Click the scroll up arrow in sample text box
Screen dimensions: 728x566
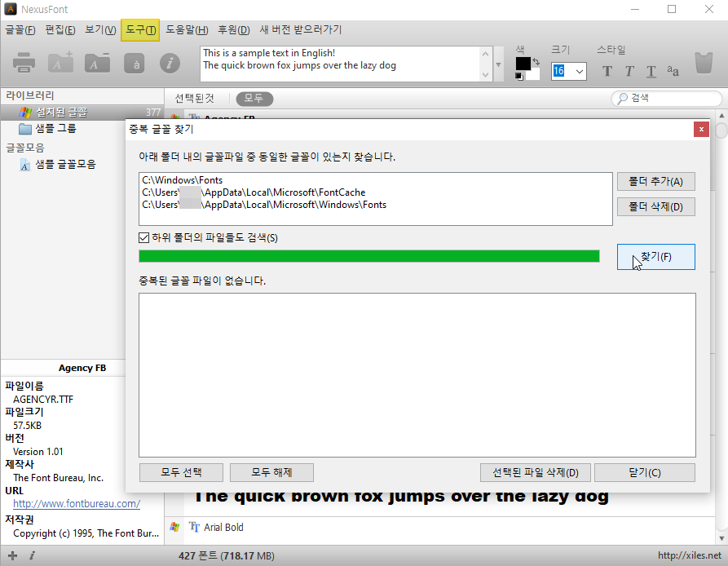486,54
